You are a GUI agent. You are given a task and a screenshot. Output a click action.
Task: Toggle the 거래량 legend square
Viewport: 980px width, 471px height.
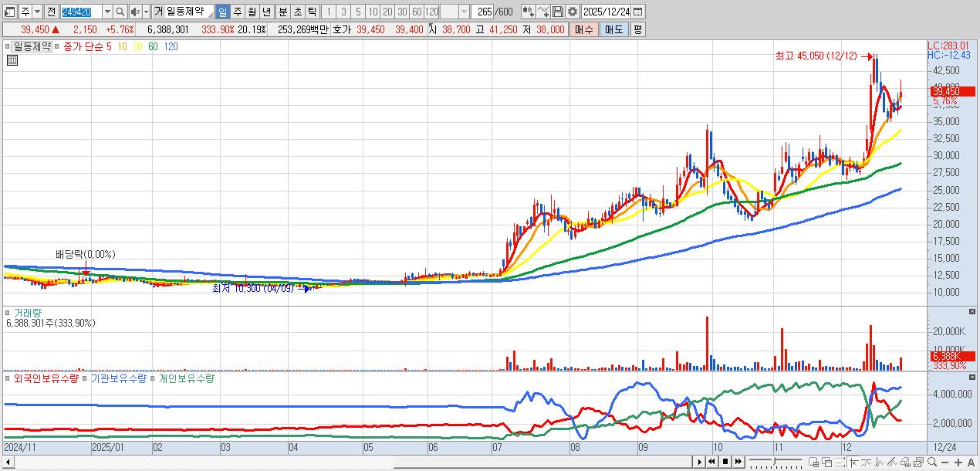[x=8, y=313]
